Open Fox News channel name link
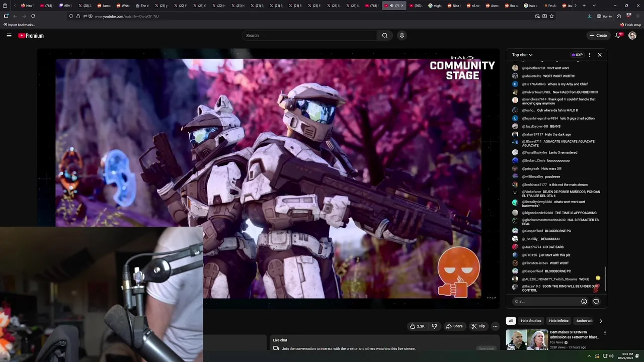The height and width of the screenshot is (362, 644). [556, 342]
